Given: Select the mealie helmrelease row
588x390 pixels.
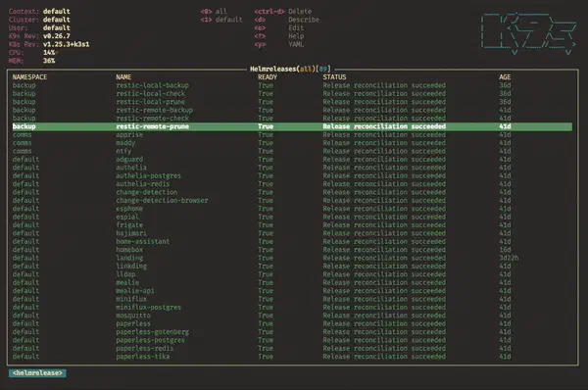Looking at the screenshot, I should coord(292,283).
